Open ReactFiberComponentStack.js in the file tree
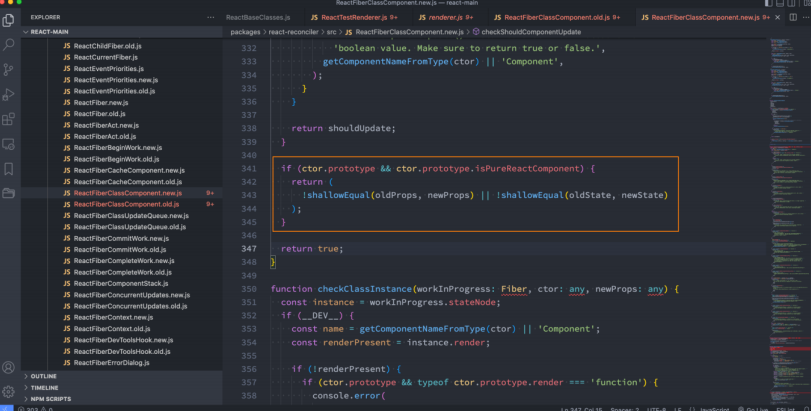The image size is (811, 411). (x=122, y=283)
